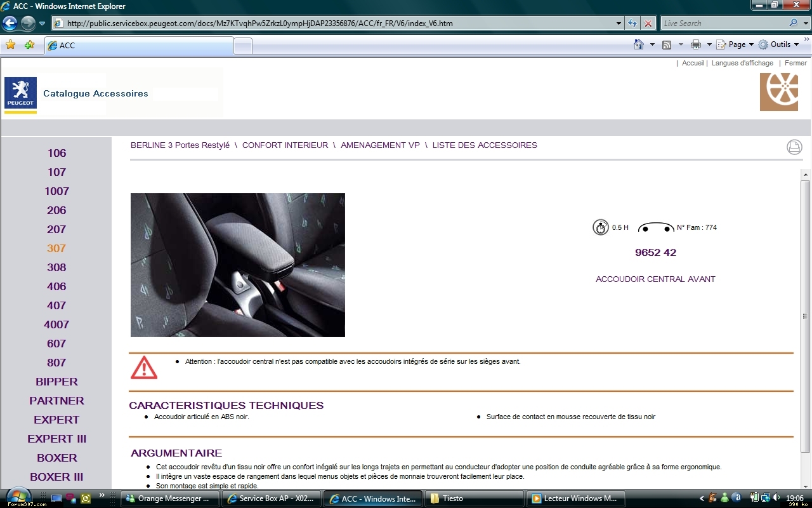Open the Page menu dropdown
Viewport: 812px width, 508px height.
pyautogui.click(x=736, y=44)
